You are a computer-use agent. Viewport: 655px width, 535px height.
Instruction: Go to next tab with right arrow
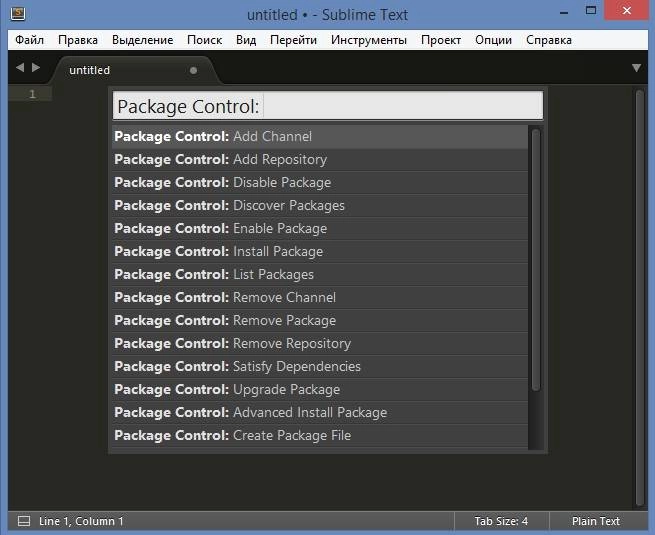click(36, 67)
